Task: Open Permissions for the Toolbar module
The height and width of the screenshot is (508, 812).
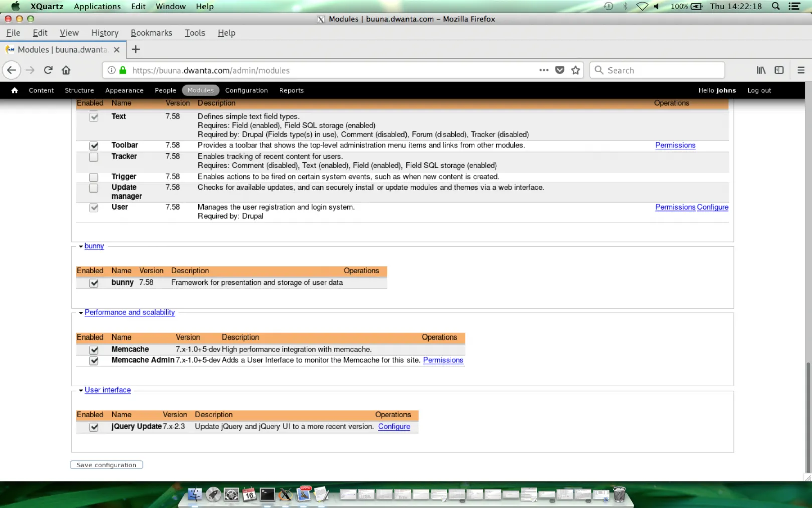Action: pos(675,145)
